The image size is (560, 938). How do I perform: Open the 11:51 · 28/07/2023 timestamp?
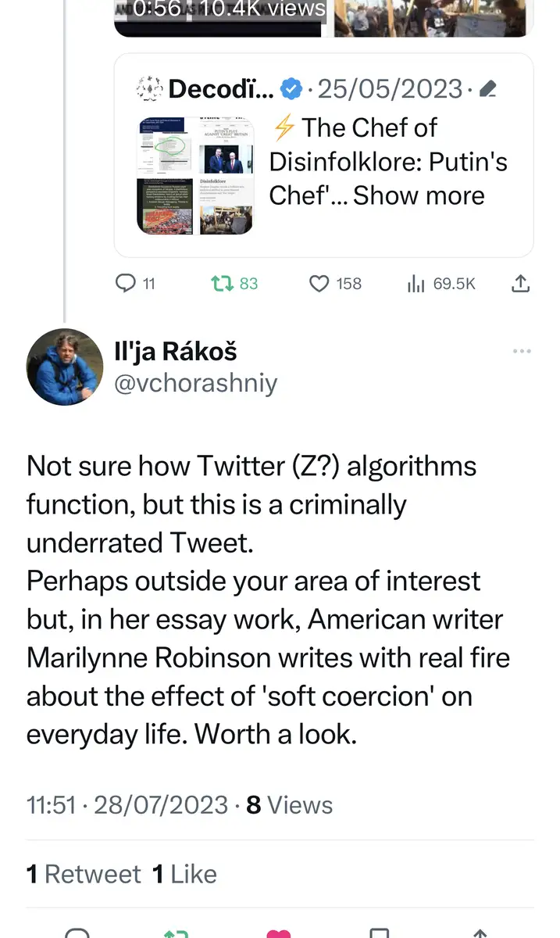[x=127, y=805]
